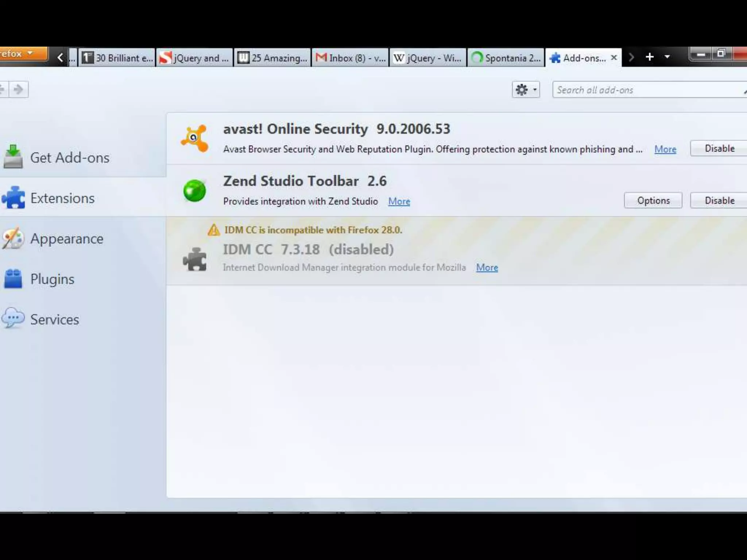Open More link for avast! Online Security
This screenshot has width=747, height=560.
coord(665,149)
